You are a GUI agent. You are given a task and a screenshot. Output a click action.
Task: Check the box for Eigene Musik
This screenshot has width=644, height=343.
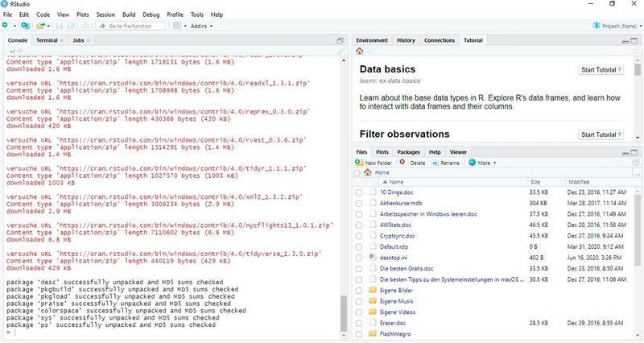359,301
